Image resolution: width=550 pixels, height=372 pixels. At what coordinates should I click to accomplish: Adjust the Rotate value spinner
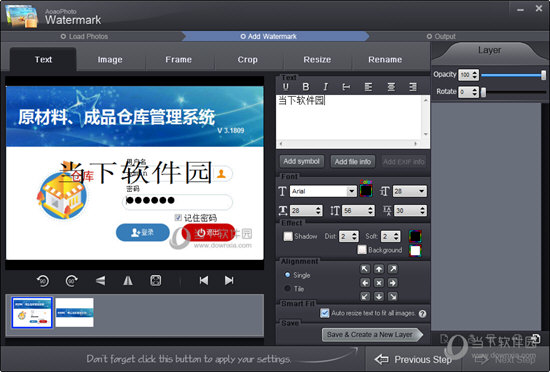click(468, 92)
